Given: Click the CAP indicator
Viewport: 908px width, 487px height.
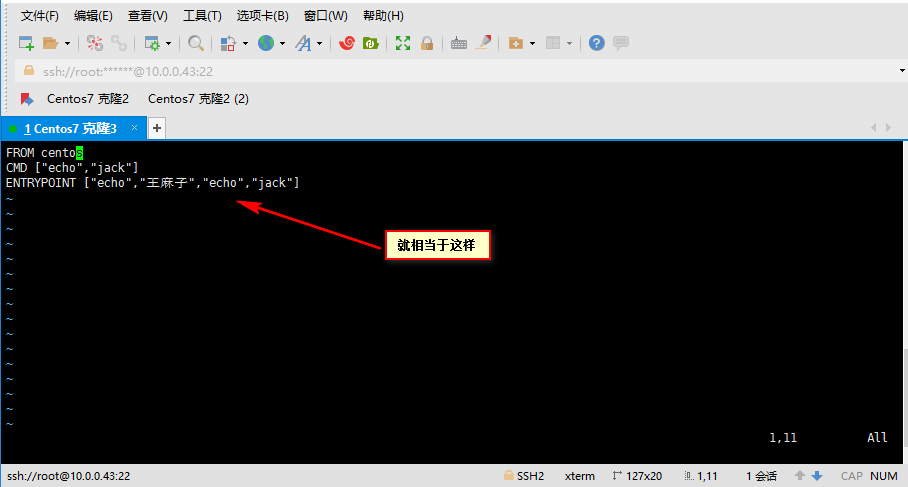Looking at the screenshot, I should [x=852, y=476].
